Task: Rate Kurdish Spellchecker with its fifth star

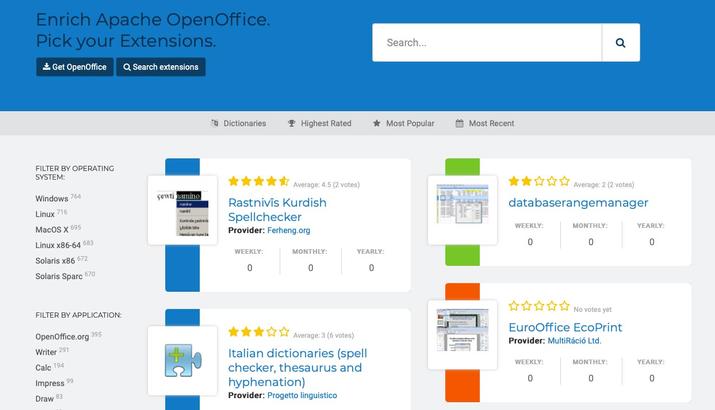Action: click(x=284, y=182)
